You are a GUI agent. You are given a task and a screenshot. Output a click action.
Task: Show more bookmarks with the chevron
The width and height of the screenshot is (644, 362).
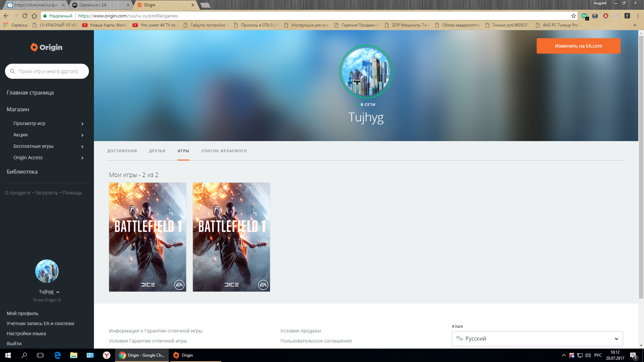point(635,25)
